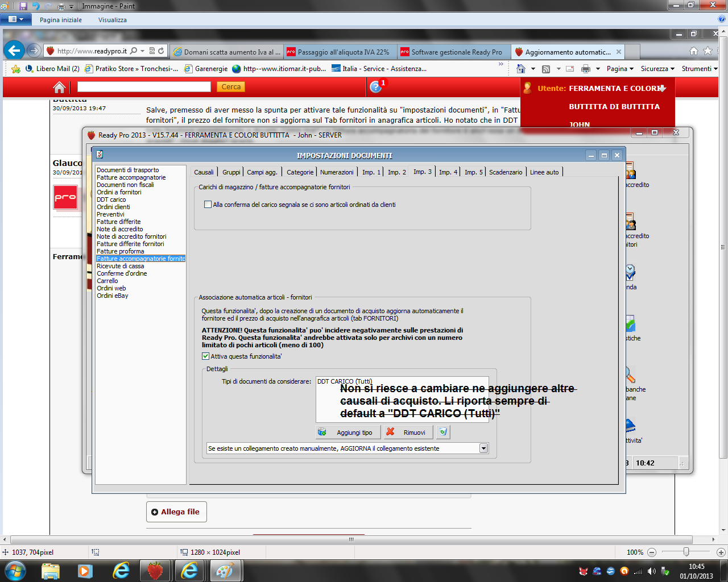Switch to the Imp. 4 tab
The width and height of the screenshot is (728, 582).
(448, 172)
